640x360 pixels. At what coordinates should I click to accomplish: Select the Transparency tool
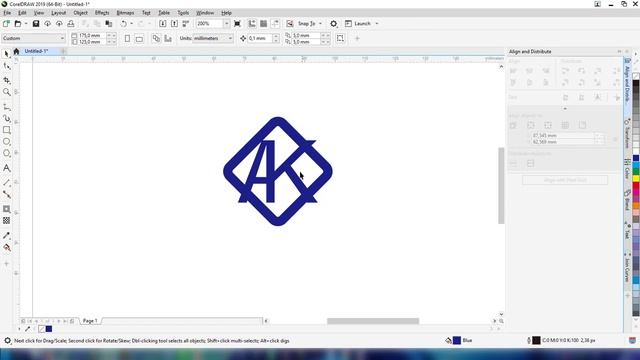coord(7,220)
